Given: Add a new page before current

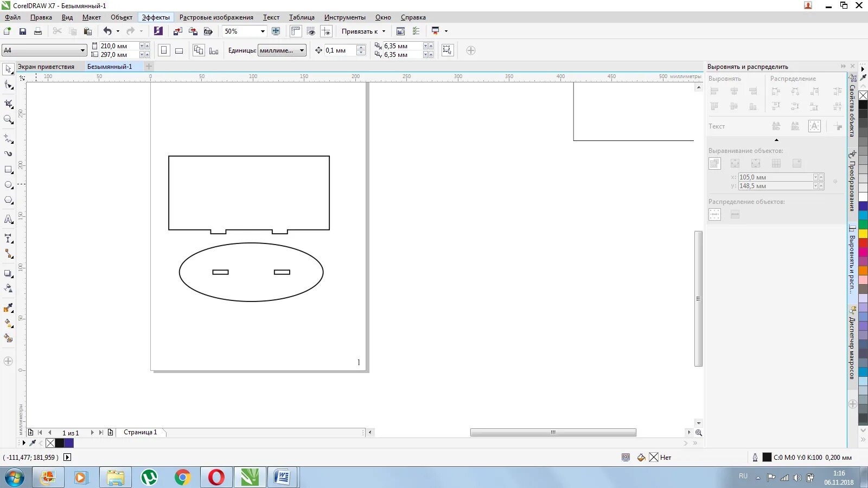Looking at the screenshot, I should [31, 432].
